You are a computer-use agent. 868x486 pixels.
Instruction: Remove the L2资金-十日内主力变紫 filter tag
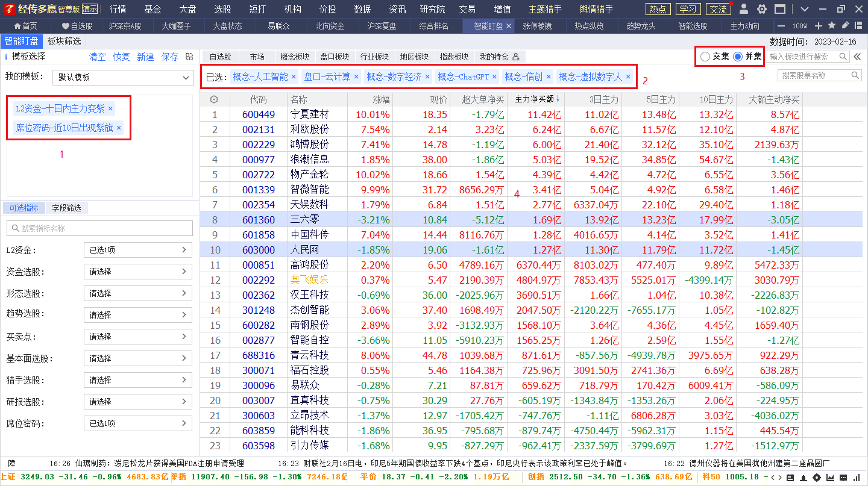110,109
